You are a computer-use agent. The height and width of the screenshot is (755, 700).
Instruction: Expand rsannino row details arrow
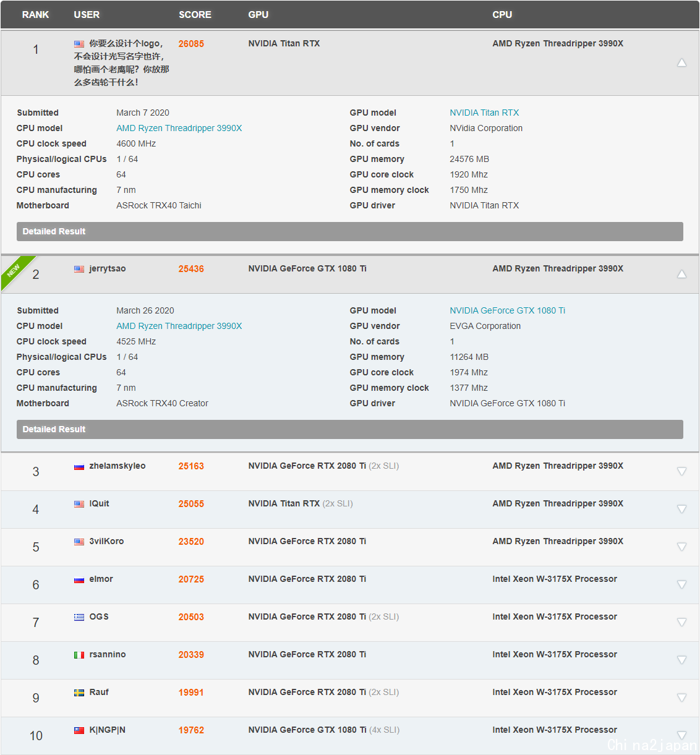681,660
